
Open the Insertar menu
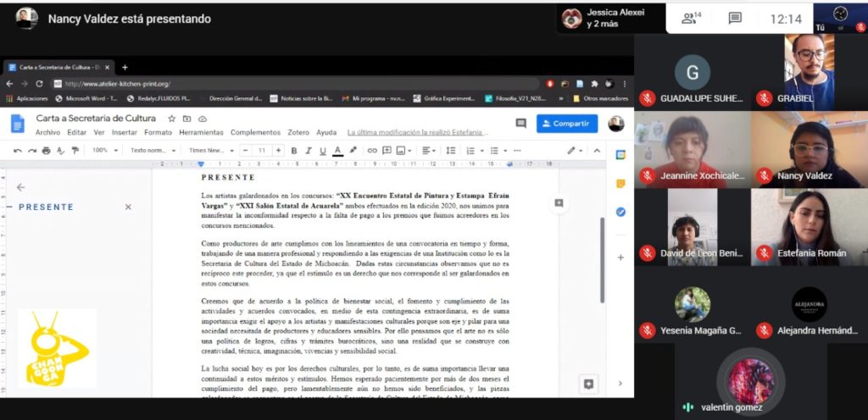pyautogui.click(x=125, y=133)
